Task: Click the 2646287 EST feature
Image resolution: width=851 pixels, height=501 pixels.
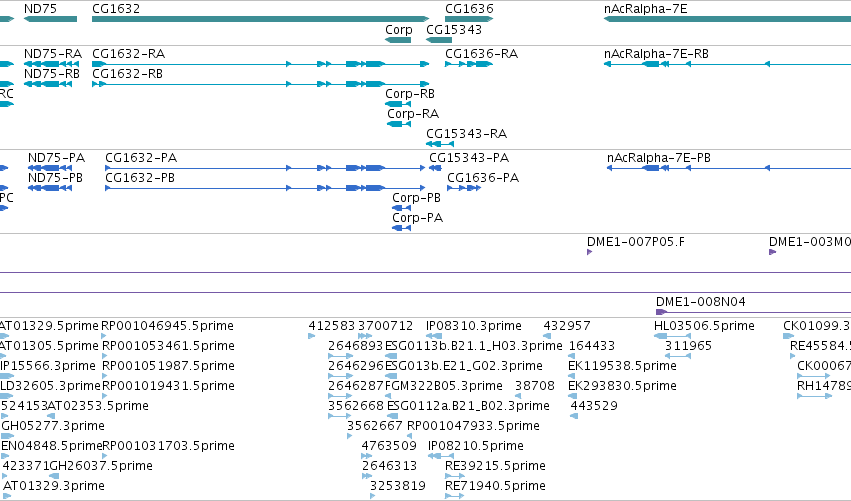Action: click(340, 396)
